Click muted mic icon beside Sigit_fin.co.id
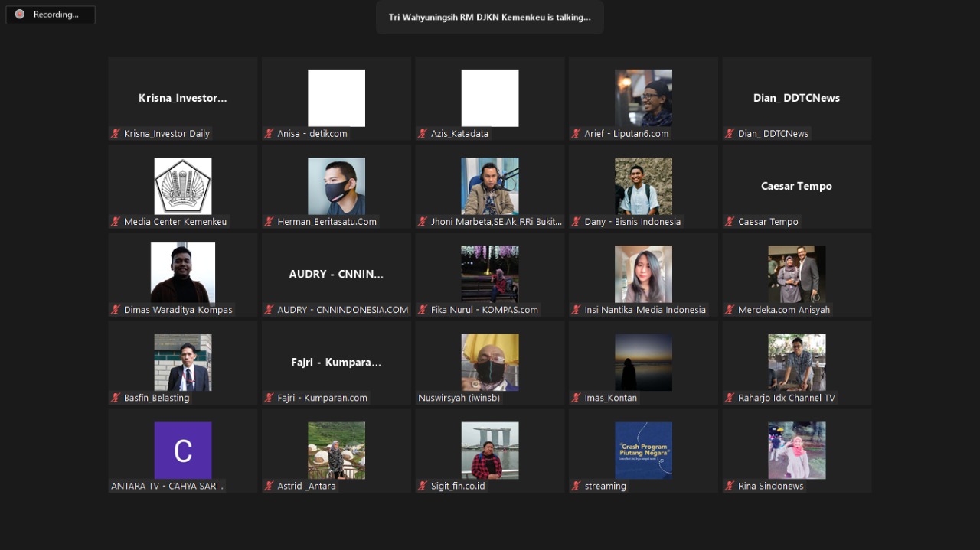 tap(423, 486)
